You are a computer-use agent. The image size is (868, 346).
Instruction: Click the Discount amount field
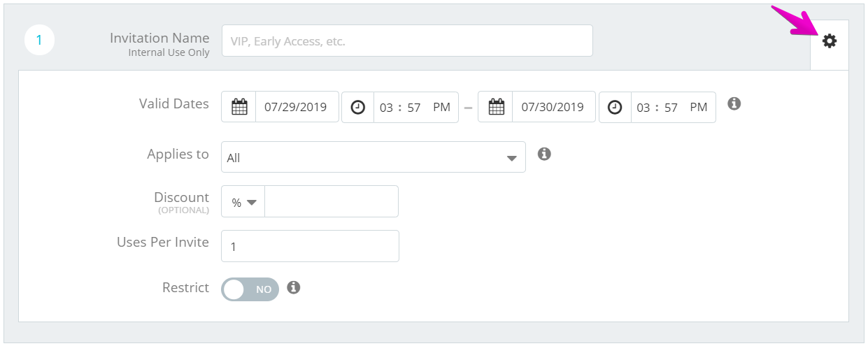click(332, 202)
